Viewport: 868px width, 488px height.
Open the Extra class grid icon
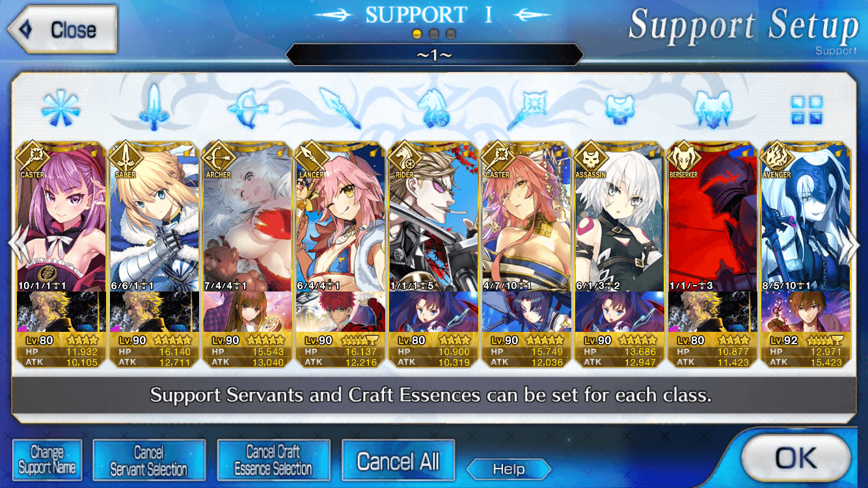807,109
